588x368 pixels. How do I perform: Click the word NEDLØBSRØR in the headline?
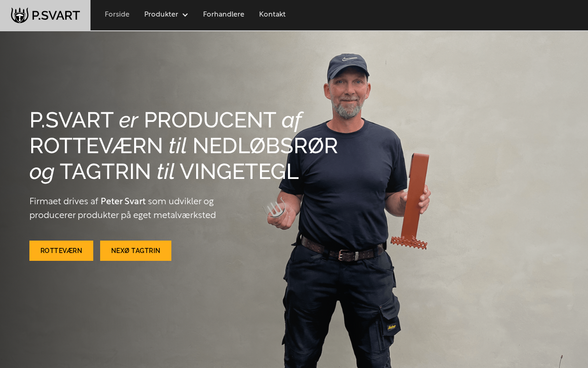265,146
